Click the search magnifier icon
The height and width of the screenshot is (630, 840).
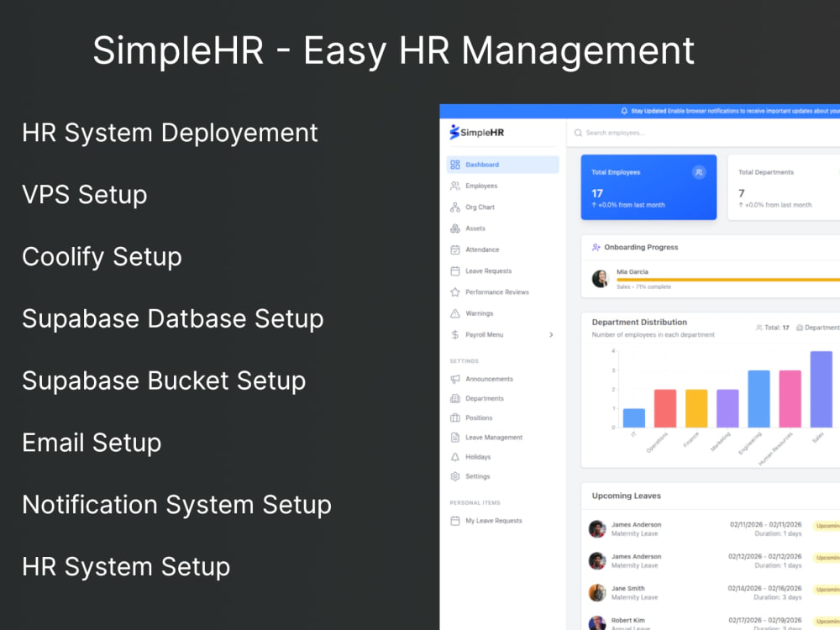click(x=578, y=133)
